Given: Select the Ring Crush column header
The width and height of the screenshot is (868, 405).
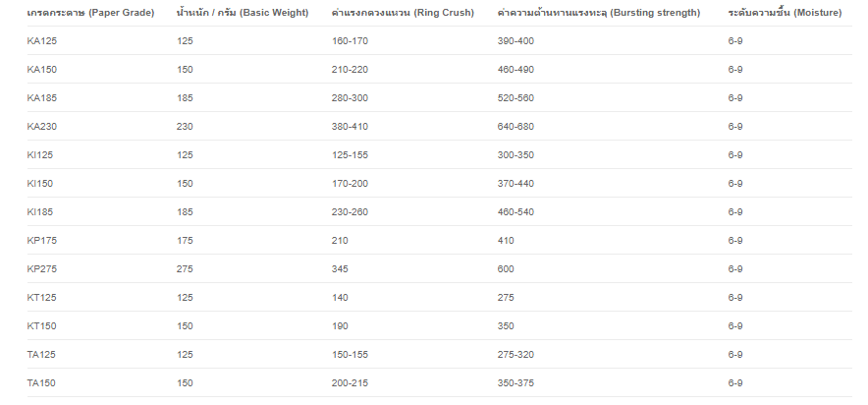Looking at the screenshot, I should [403, 12].
